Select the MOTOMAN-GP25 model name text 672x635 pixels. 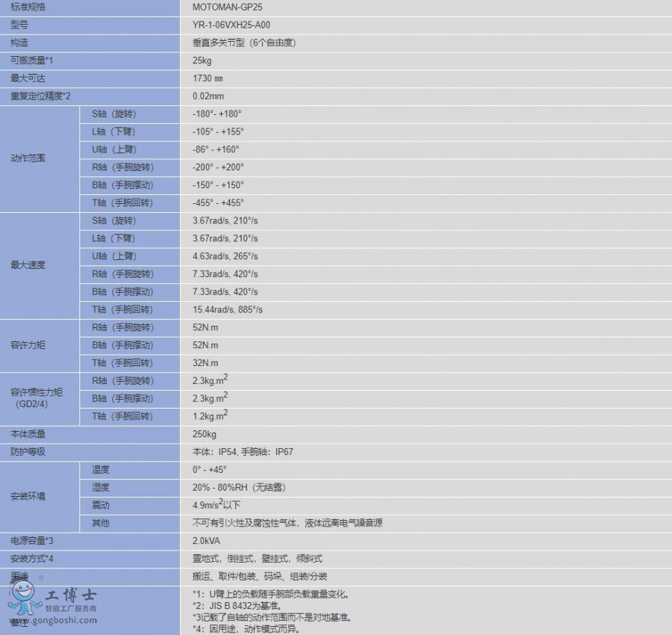coord(227,7)
